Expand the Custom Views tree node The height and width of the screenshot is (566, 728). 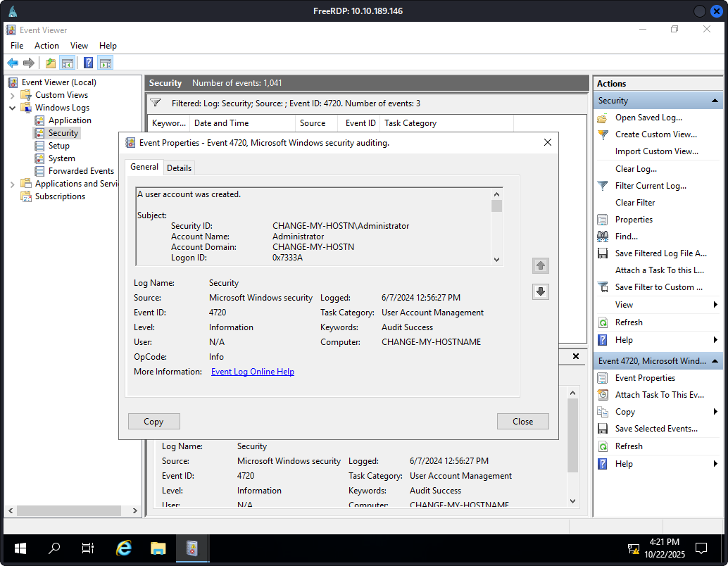pyautogui.click(x=13, y=95)
